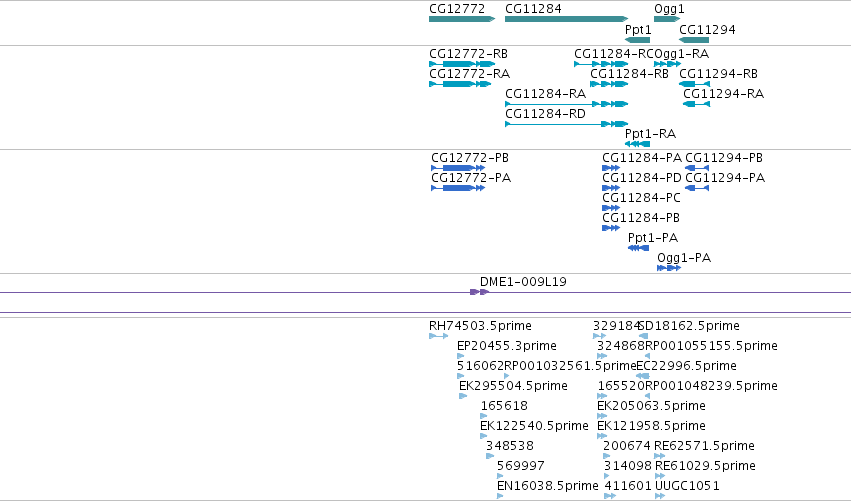The width and height of the screenshot is (851, 501).
Task: Select transcript CG11294-RB
Action: click(694, 84)
